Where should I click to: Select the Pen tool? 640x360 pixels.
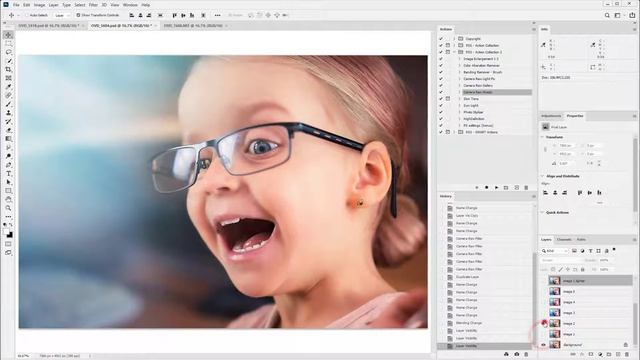pos(8,165)
